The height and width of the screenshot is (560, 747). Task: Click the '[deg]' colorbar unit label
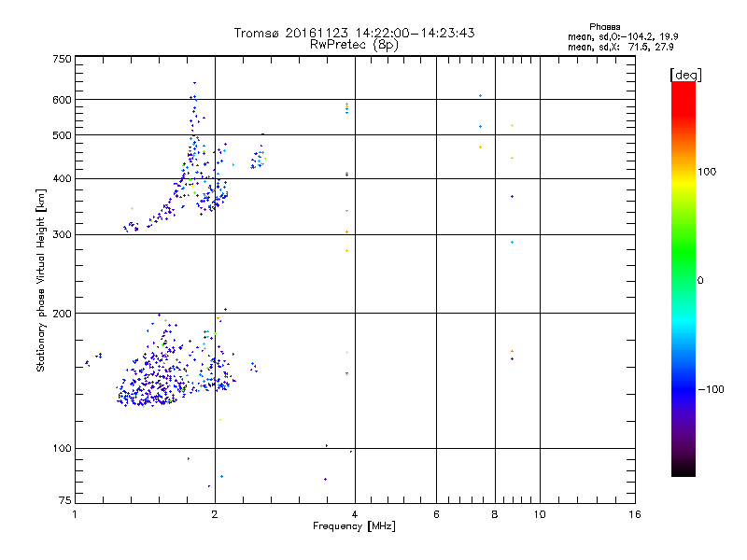pos(685,75)
